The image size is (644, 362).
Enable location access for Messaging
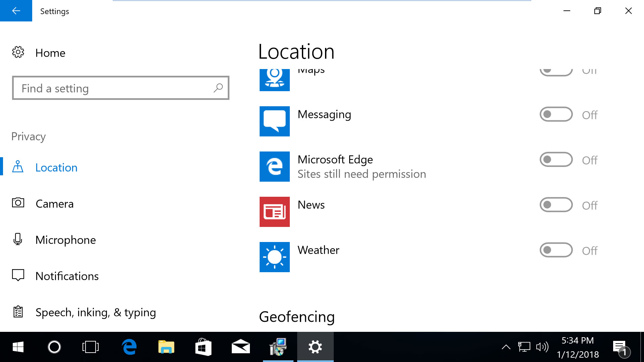(x=556, y=114)
